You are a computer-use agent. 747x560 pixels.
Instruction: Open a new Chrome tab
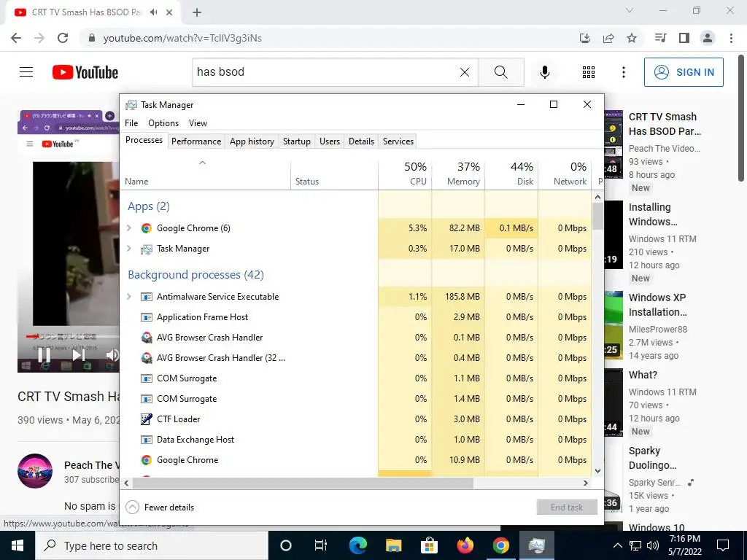click(x=197, y=12)
